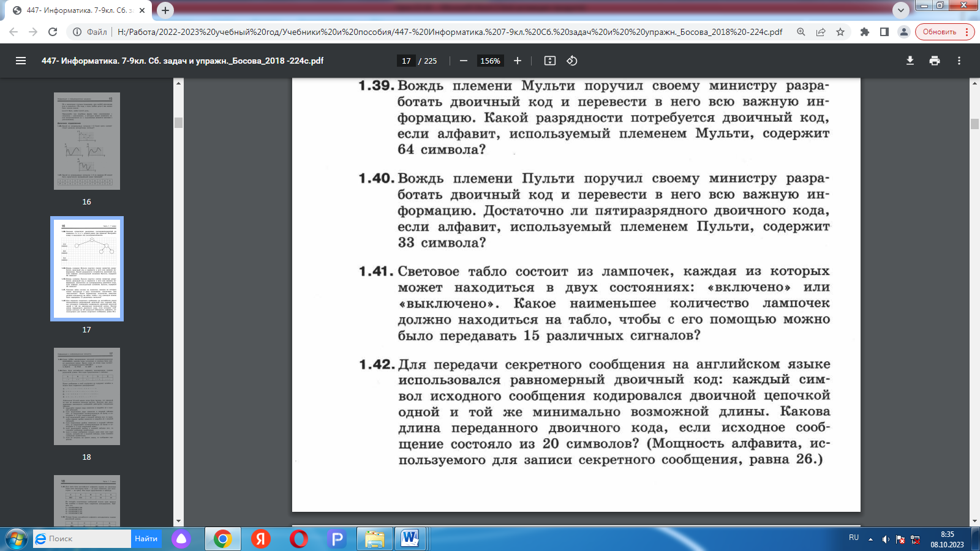Click the address bar URL
980x551 pixels.
click(x=450, y=32)
